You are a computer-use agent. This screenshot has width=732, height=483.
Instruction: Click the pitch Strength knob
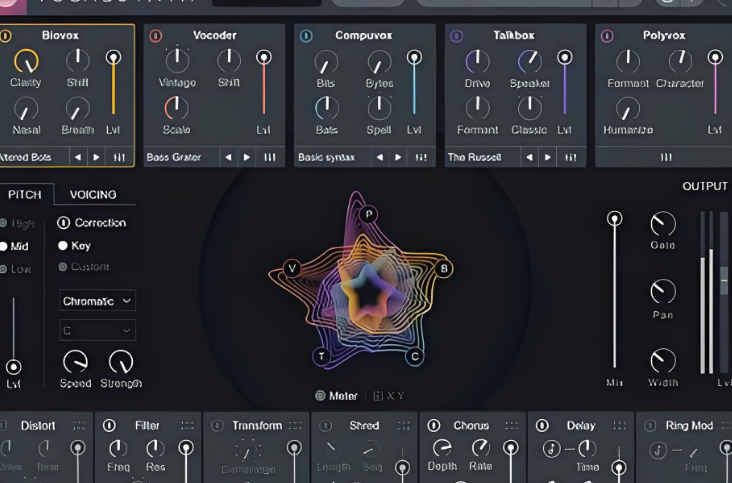(x=121, y=362)
